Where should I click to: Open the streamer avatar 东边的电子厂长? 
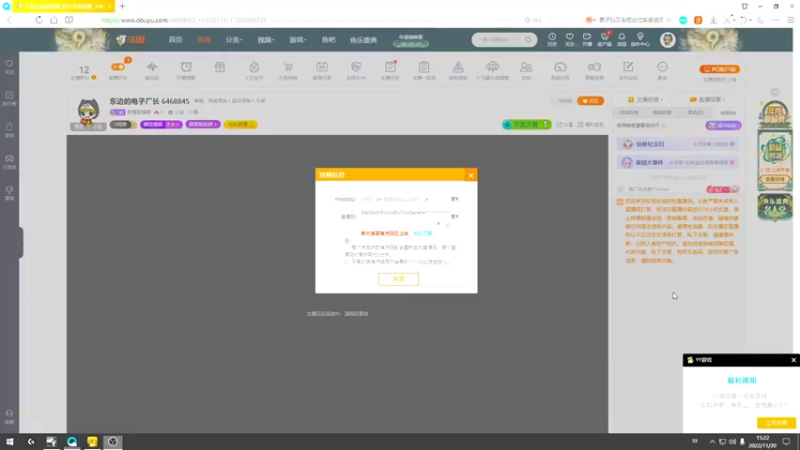click(x=88, y=112)
